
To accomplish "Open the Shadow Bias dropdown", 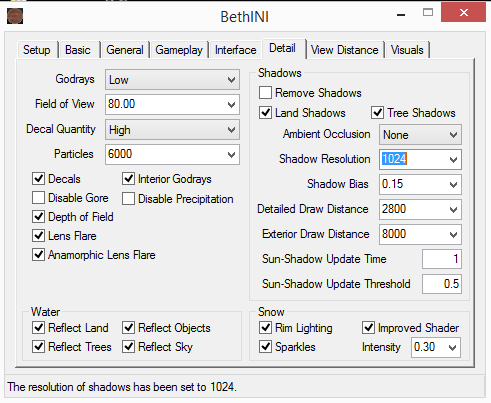I will point(453,184).
